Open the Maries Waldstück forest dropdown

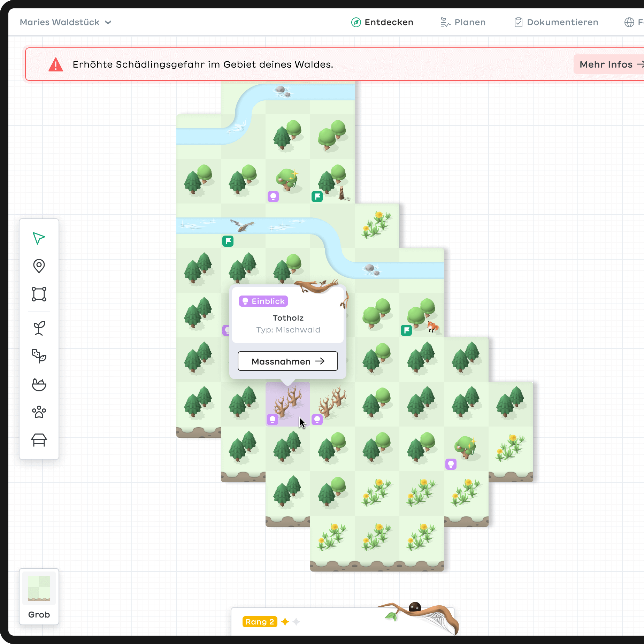click(x=66, y=22)
